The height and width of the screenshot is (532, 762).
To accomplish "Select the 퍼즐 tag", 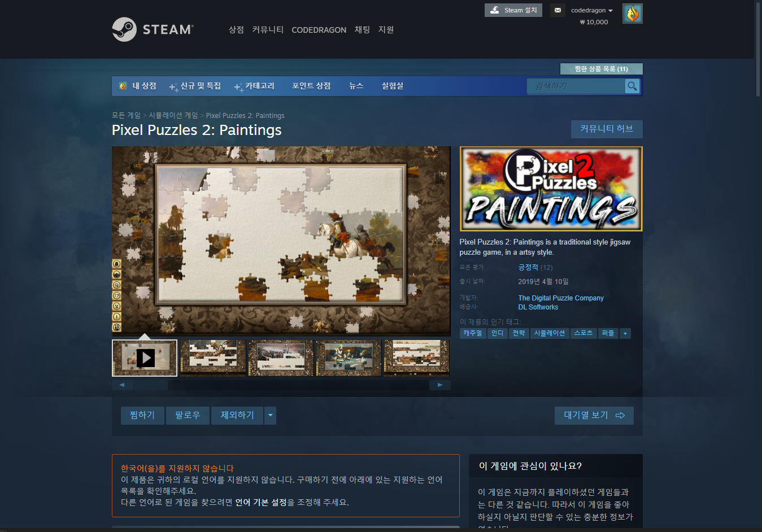I will pos(608,333).
